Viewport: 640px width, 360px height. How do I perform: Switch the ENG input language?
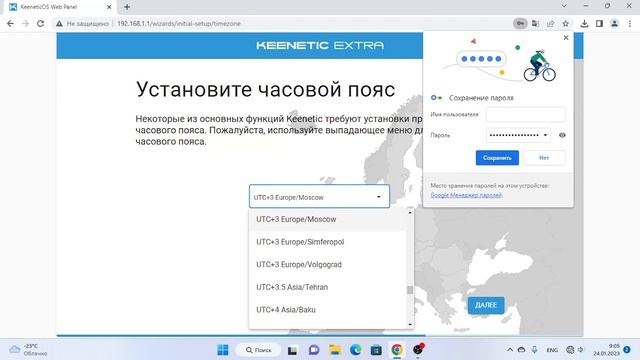tap(552, 350)
